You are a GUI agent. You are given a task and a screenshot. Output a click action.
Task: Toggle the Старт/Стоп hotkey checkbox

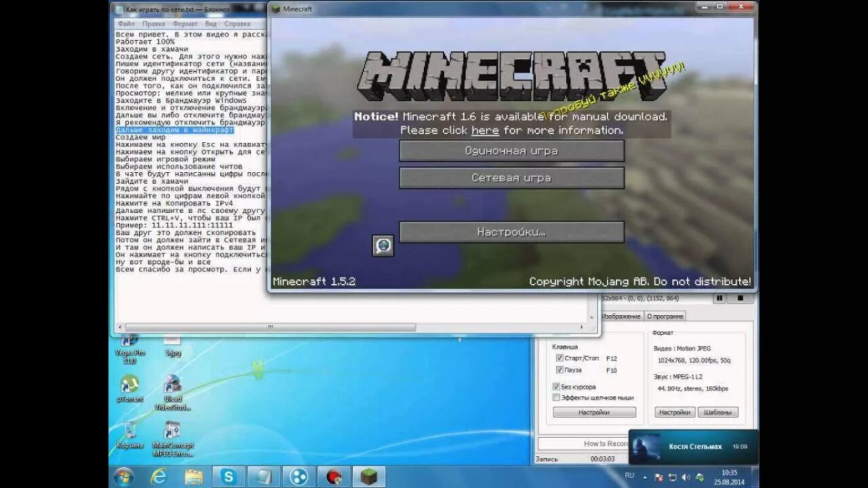(x=559, y=358)
